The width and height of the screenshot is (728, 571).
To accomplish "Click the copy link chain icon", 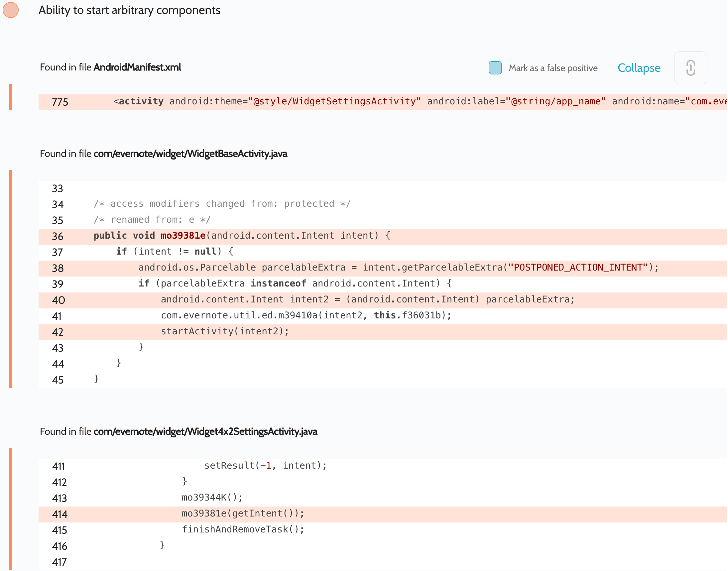I will coord(691,68).
